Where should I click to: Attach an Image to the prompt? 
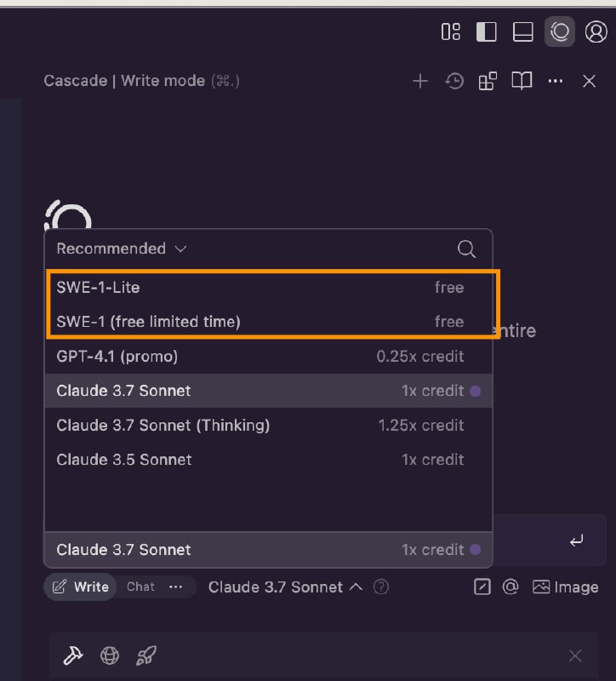[565, 587]
